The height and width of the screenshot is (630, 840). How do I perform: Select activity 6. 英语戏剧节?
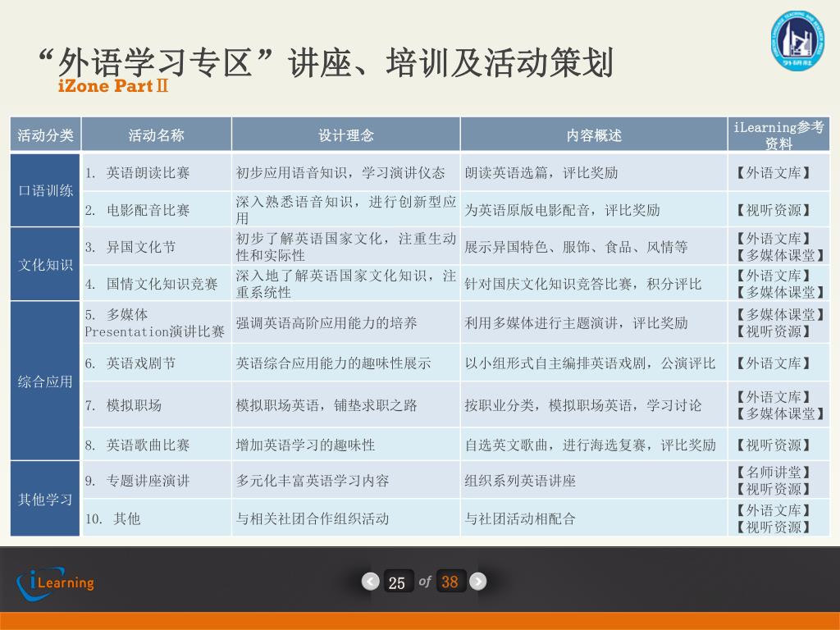point(157,363)
